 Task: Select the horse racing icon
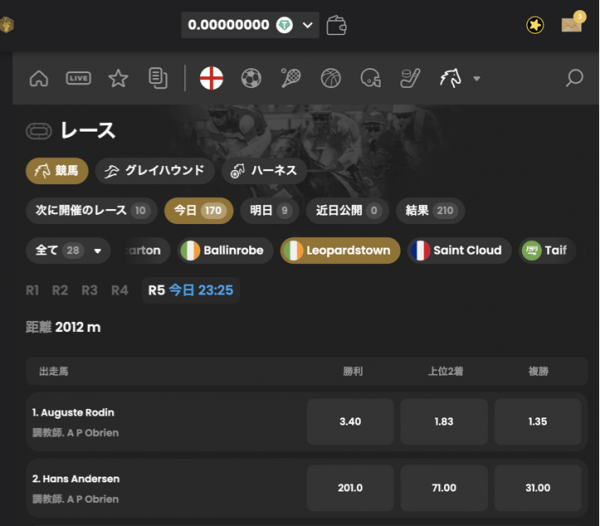(450, 78)
